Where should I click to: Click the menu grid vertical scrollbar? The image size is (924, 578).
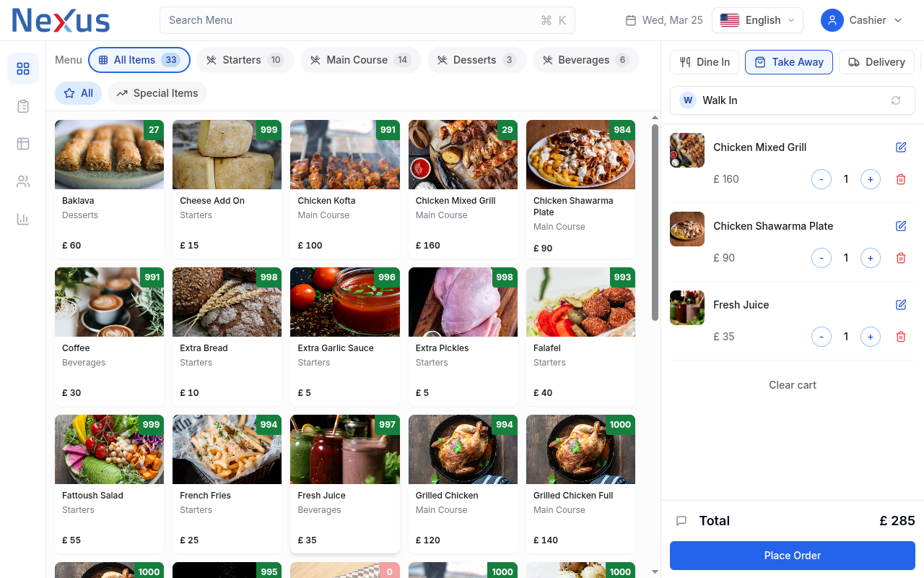click(x=655, y=222)
